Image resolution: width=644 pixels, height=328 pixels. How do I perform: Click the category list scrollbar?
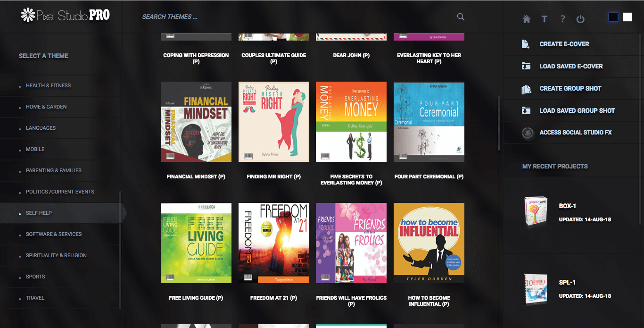pos(120,249)
